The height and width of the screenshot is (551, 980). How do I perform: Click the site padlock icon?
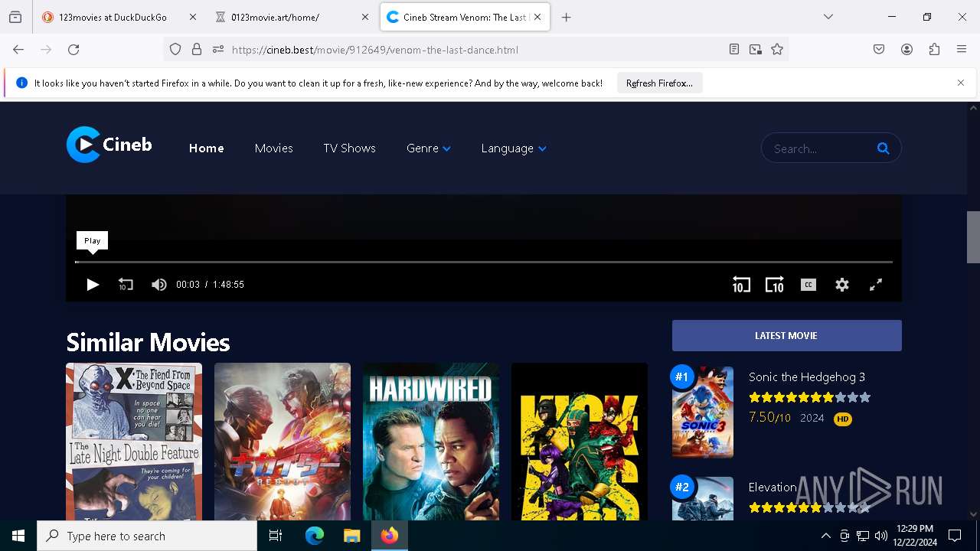click(x=197, y=49)
